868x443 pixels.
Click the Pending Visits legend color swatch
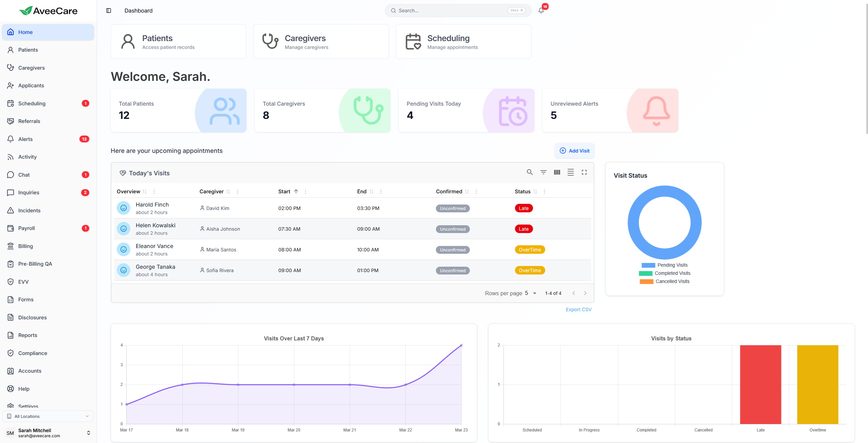tap(648, 265)
